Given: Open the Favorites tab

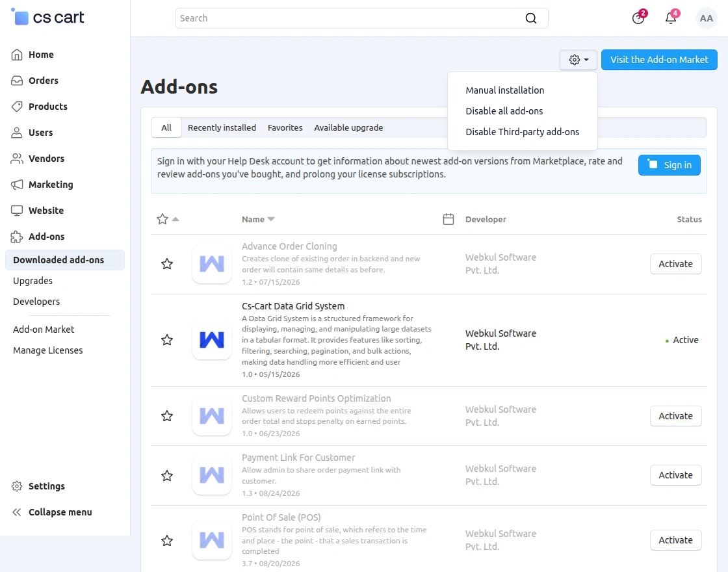Looking at the screenshot, I should 285,127.
